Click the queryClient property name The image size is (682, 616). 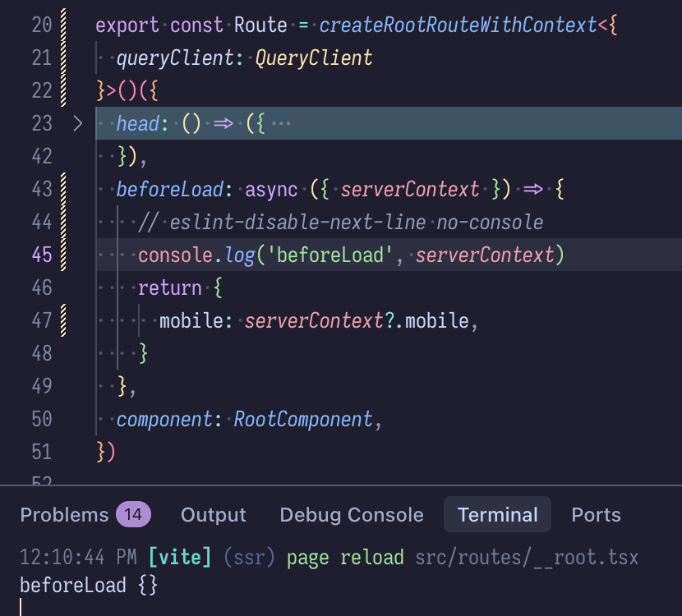tap(175, 57)
